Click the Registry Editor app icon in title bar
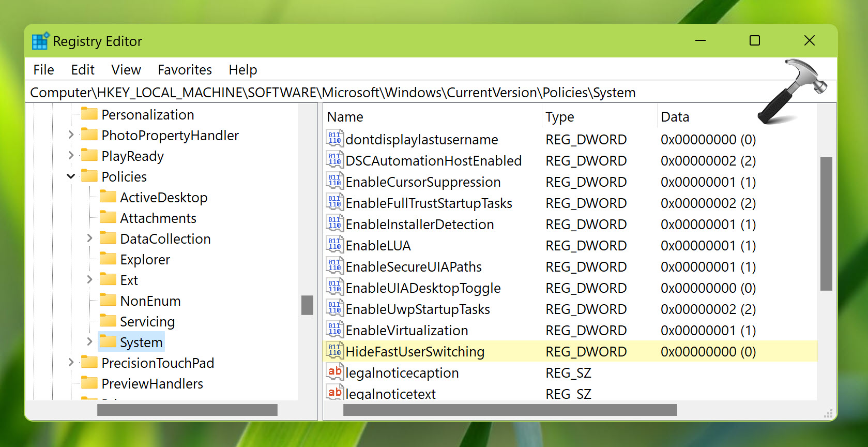 [x=40, y=41]
